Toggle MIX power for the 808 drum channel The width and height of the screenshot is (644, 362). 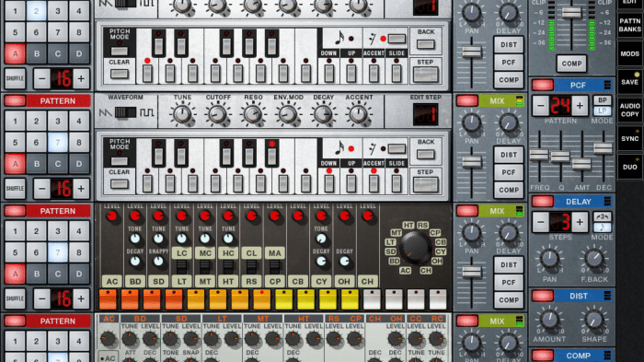tap(467, 211)
